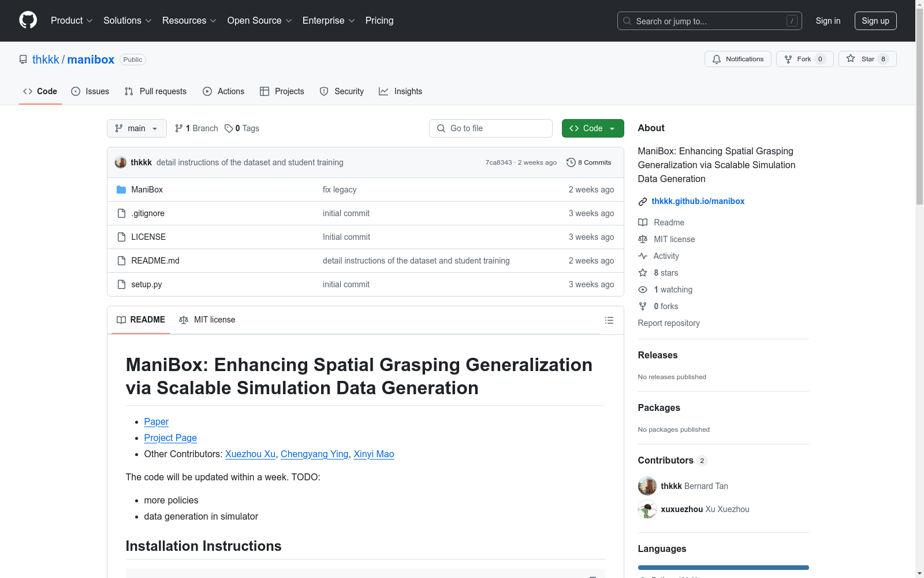924x578 pixels.
Task: Open commit hash 7ca8343
Action: 498,162
